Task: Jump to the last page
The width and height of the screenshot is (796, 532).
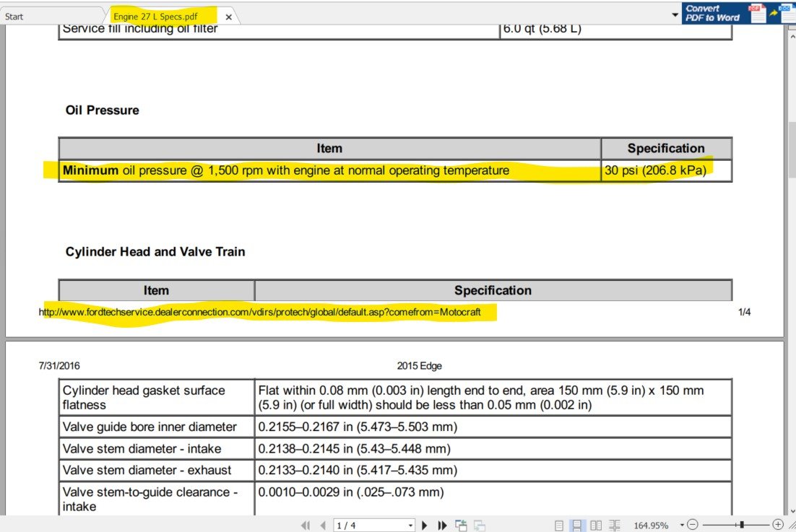Action: pos(442,526)
